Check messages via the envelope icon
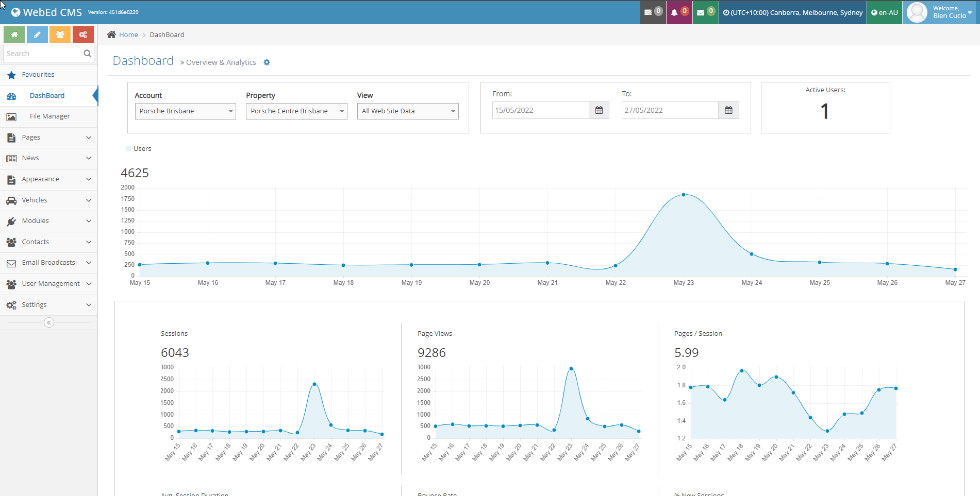Image resolution: width=980 pixels, height=496 pixels. pyautogui.click(x=705, y=11)
